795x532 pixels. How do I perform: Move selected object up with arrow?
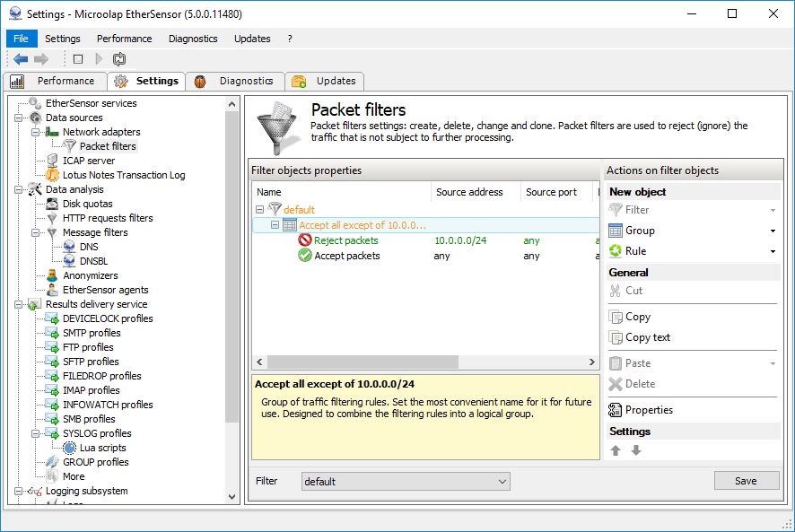tap(616, 450)
